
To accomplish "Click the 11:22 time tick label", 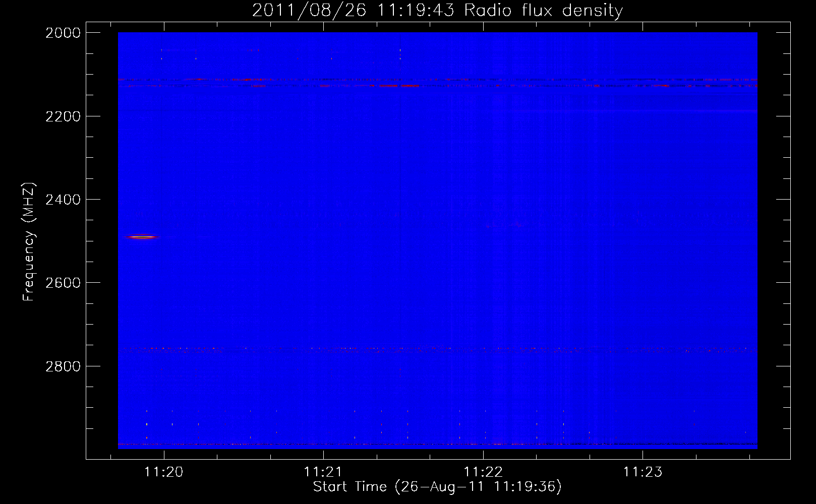I will (483, 472).
